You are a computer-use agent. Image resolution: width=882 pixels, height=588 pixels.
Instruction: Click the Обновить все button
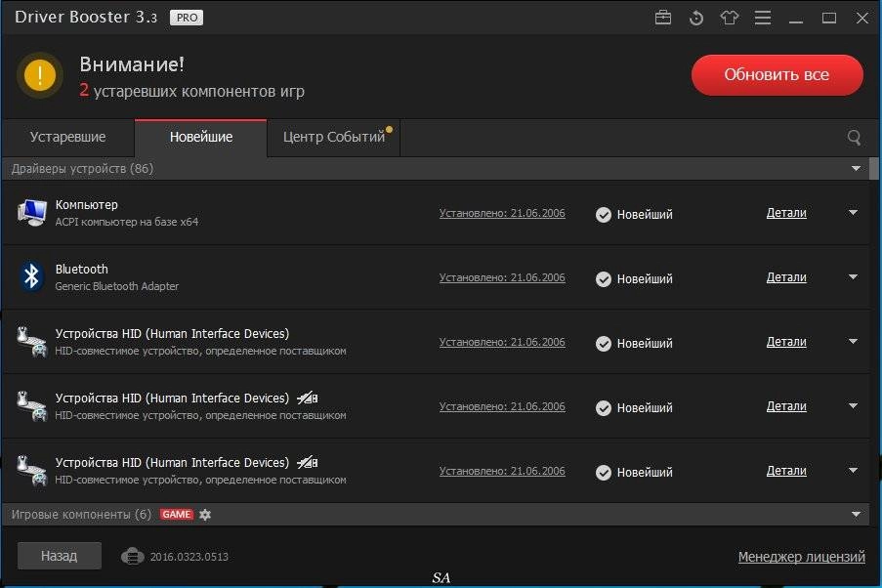coord(777,75)
